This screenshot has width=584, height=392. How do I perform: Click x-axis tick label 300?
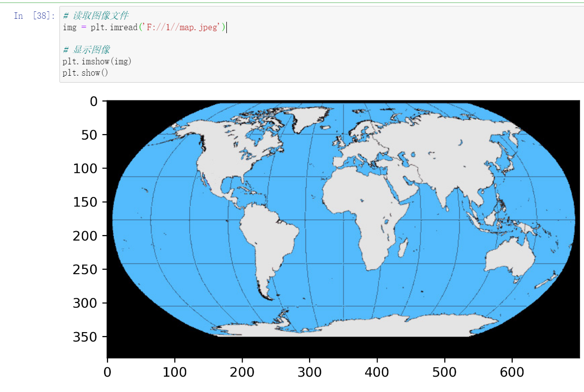[x=310, y=372]
